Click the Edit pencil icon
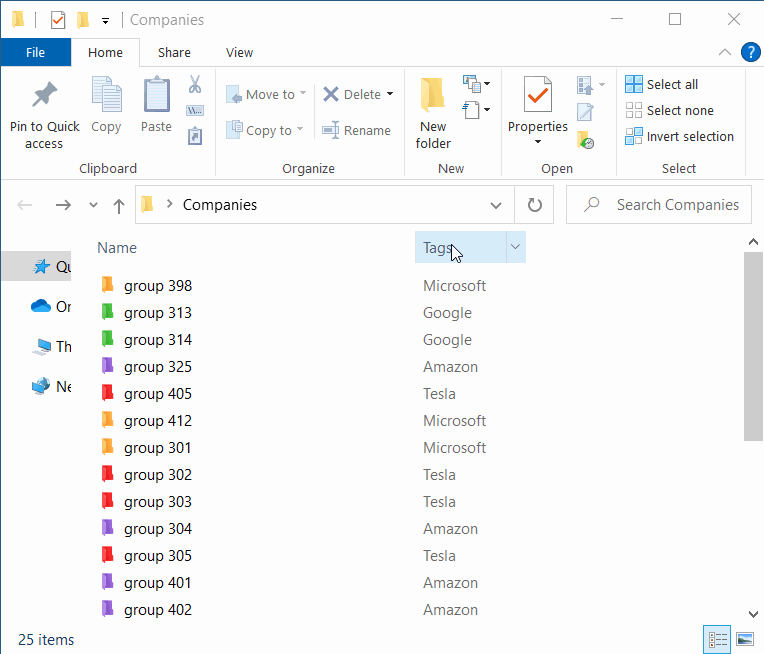Screen dimensions: 764x654 coord(585,112)
